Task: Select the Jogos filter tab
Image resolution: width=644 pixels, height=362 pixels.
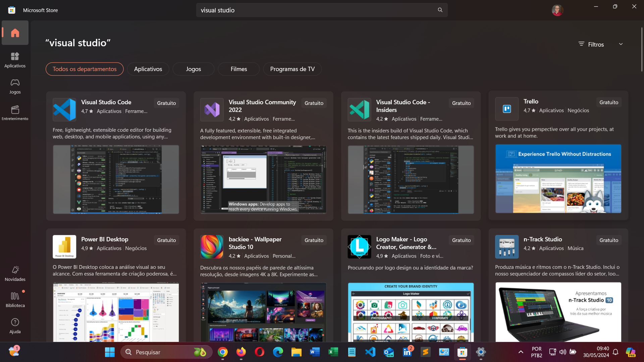Action: pos(194,69)
